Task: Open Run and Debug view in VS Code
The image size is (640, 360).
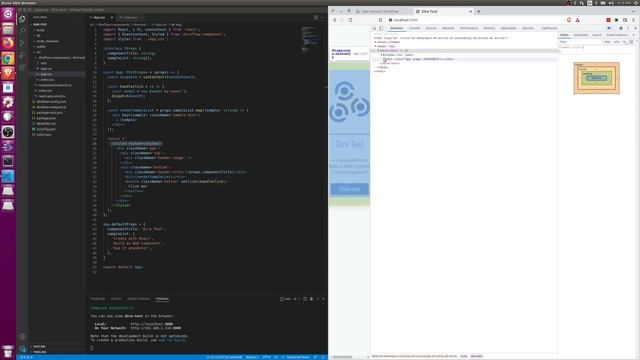Action: click(x=22, y=55)
